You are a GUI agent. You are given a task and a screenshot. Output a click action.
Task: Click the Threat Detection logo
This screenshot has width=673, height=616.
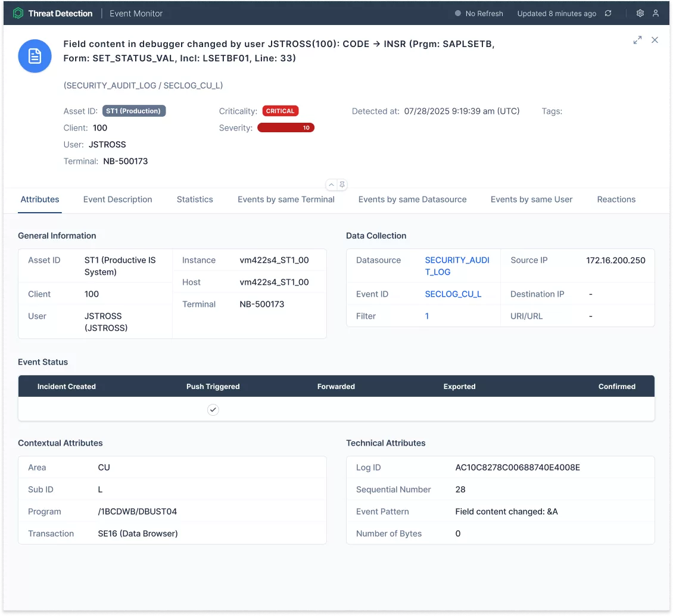point(18,13)
